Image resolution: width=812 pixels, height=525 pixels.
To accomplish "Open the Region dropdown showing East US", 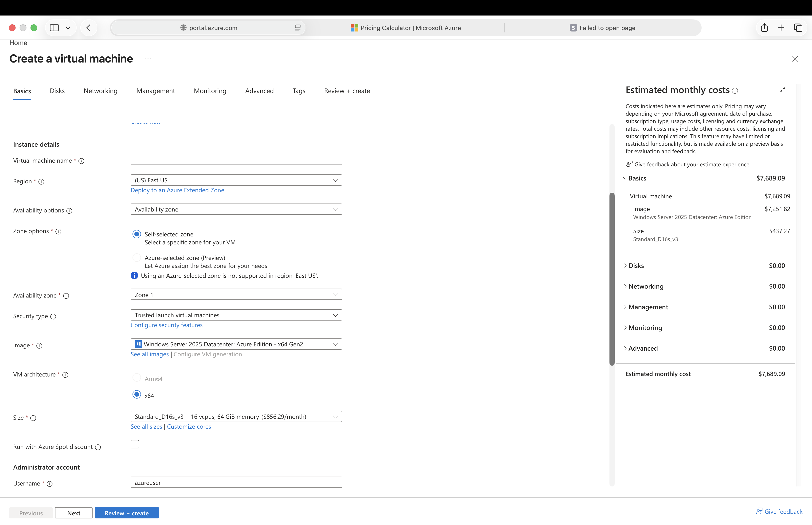I will [236, 180].
